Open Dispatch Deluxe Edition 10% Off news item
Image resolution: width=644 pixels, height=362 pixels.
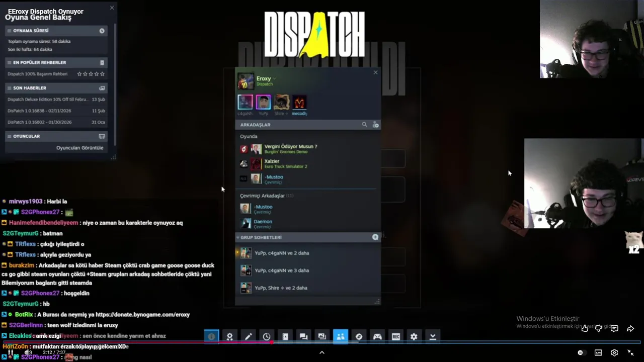pos(47,100)
